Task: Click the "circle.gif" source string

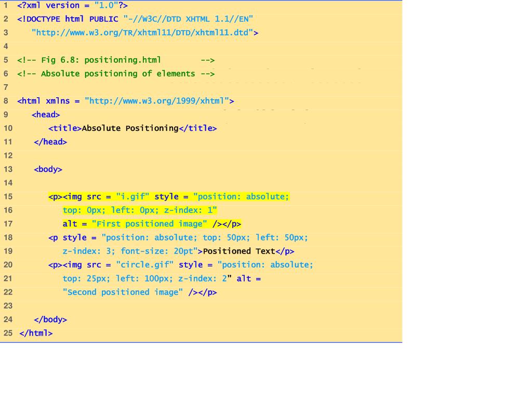Action: 145,265
